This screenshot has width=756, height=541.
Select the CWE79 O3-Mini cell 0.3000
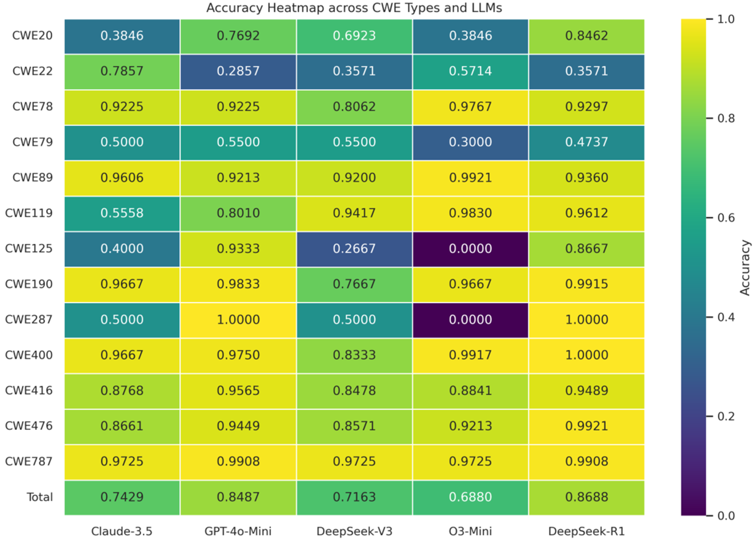(x=470, y=143)
